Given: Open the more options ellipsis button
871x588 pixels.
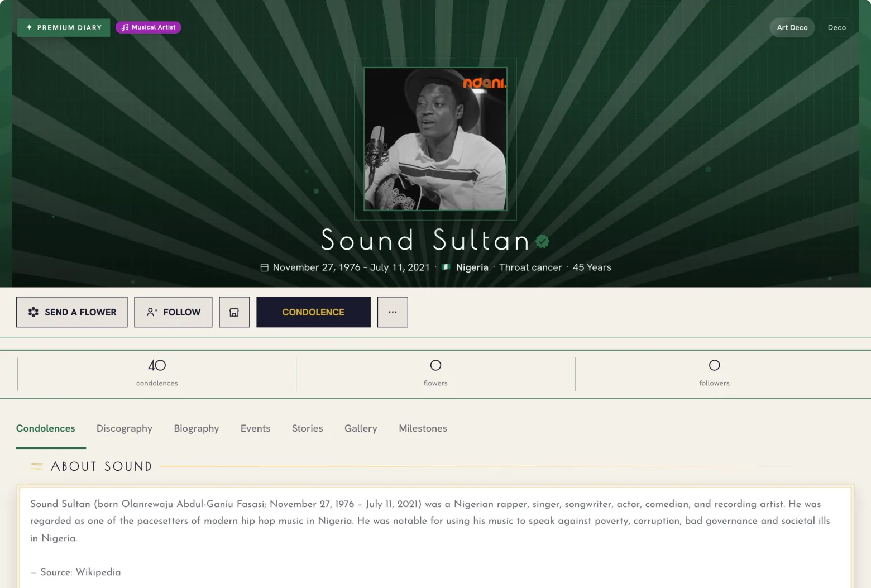Looking at the screenshot, I should 393,312.
